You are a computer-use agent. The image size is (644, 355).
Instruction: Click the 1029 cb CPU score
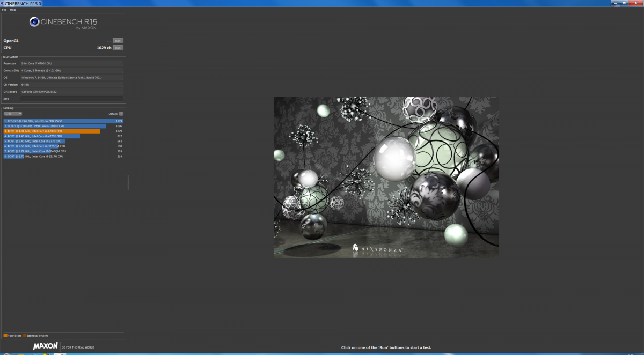tap(104, 48)
